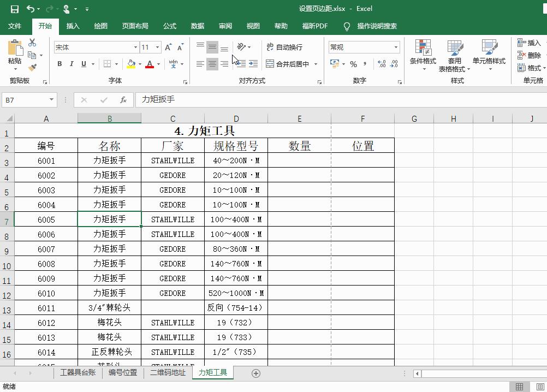
Task: Click the Save icon on quick access toolbar
Action: [x=15, y=9]
